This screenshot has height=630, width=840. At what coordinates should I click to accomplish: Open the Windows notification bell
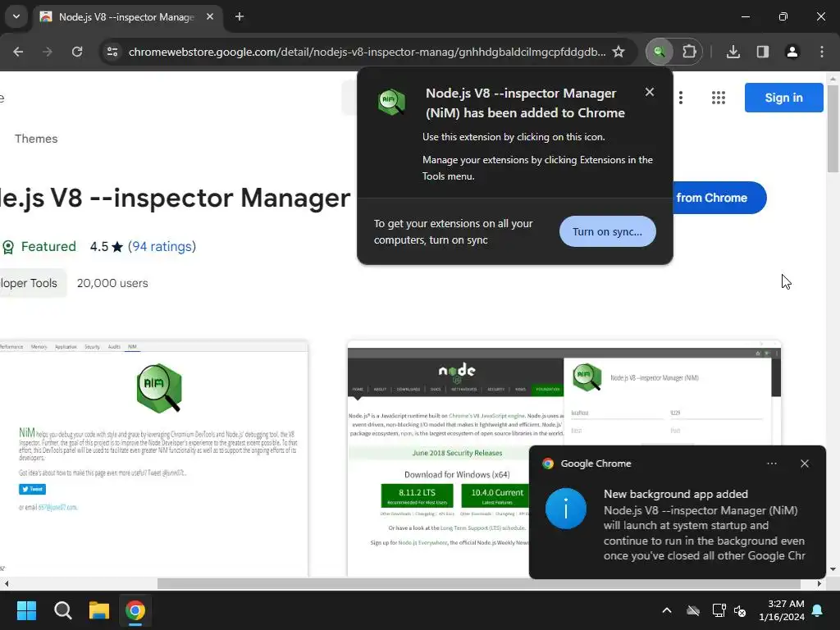point(818,610)
